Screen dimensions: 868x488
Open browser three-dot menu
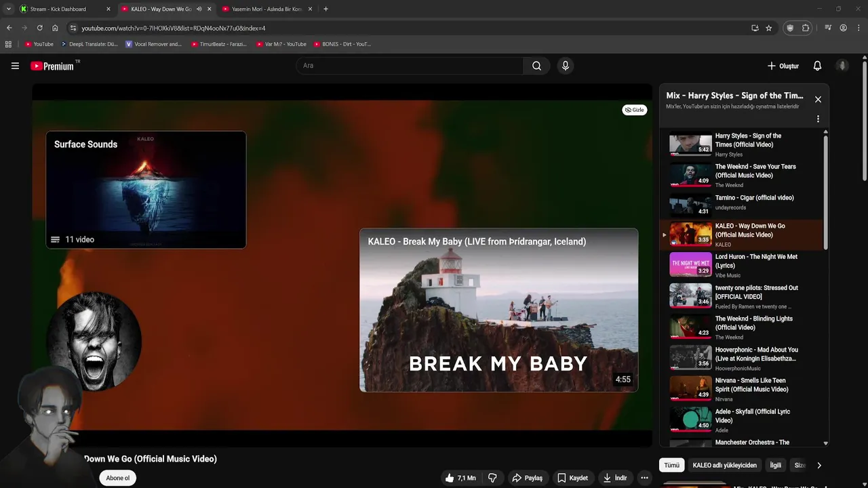(x=858, y=28)
